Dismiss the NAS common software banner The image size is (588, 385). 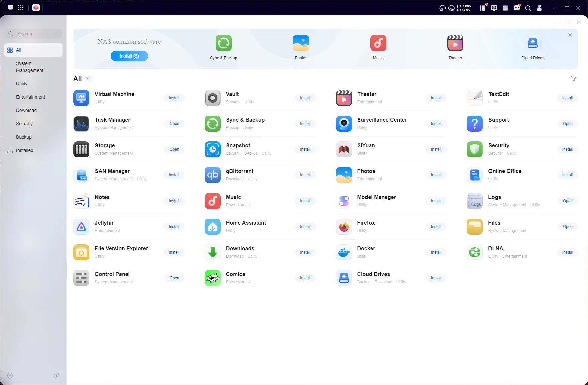[570, 35]
